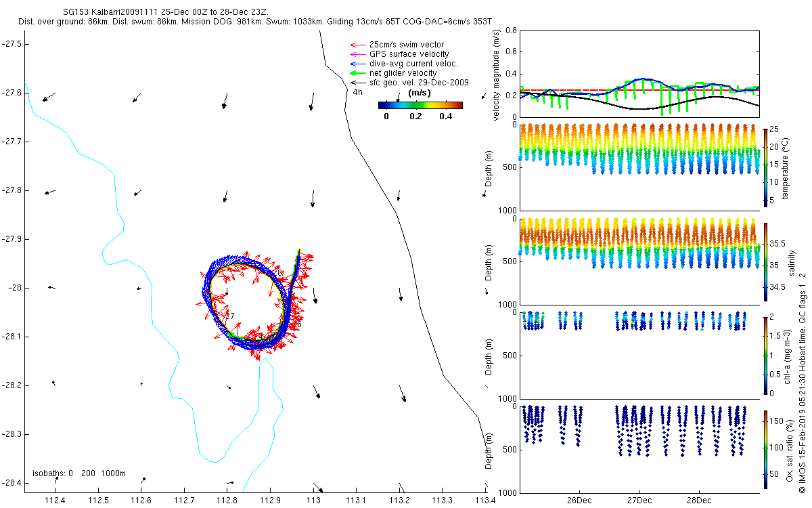Click the '-27.5' latitude tick label
Image resolution: width=812 pixels, height=508 pixels.
[x=12, y=43]
